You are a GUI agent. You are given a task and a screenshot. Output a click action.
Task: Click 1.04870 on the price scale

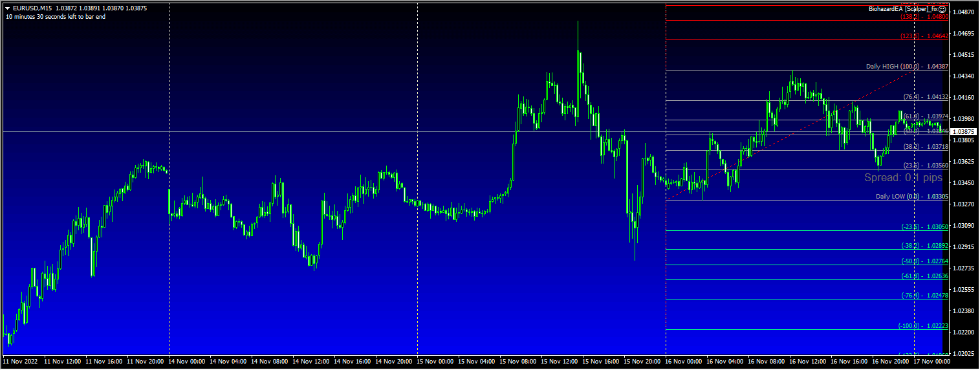pos(964,12)
